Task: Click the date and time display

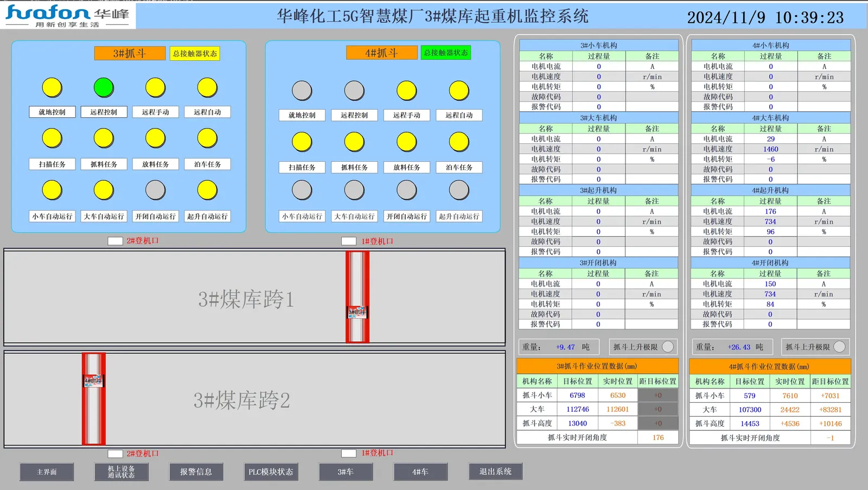Action: [765, 17]
